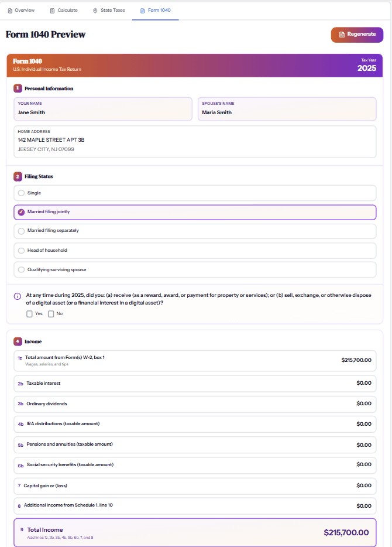
Task: Switch to the Calculate tab
Action: 63,10
